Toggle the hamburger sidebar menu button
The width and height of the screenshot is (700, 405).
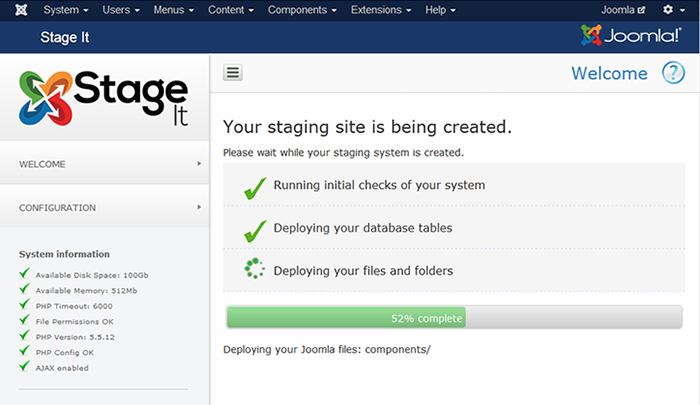click(233, 72)
